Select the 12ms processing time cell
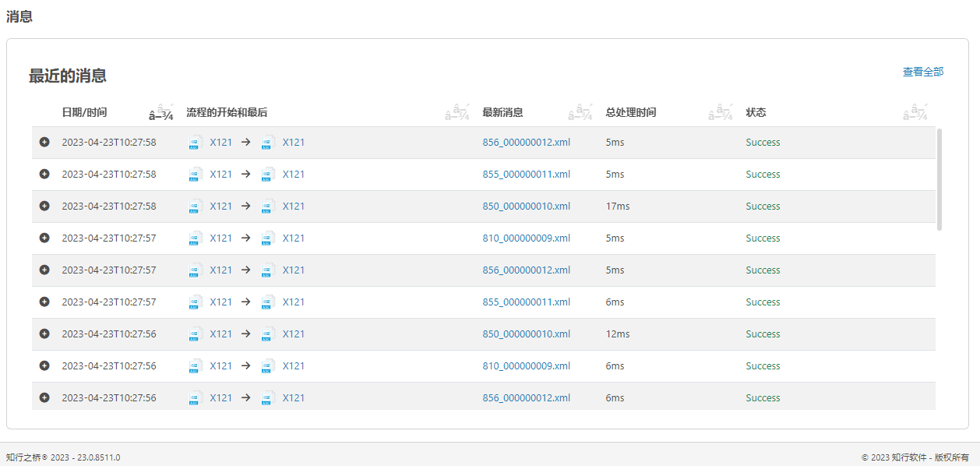 pos(618,334)
